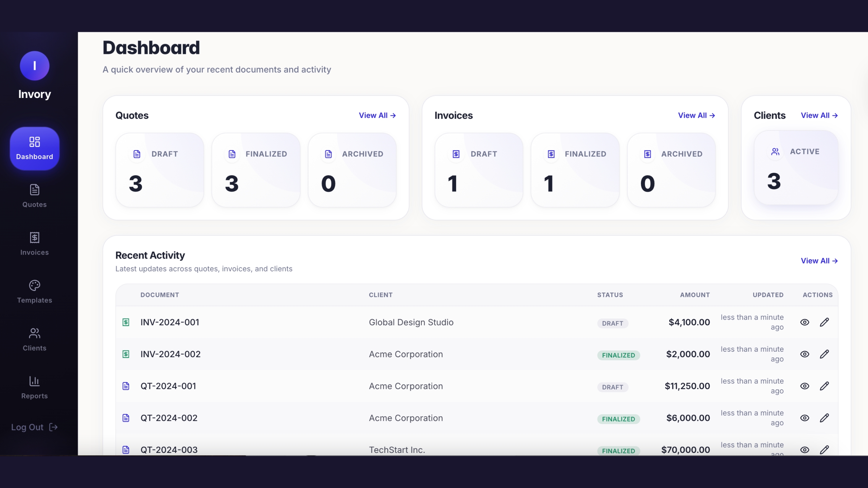Click View All for Recent Activity

tap(819, 261)
